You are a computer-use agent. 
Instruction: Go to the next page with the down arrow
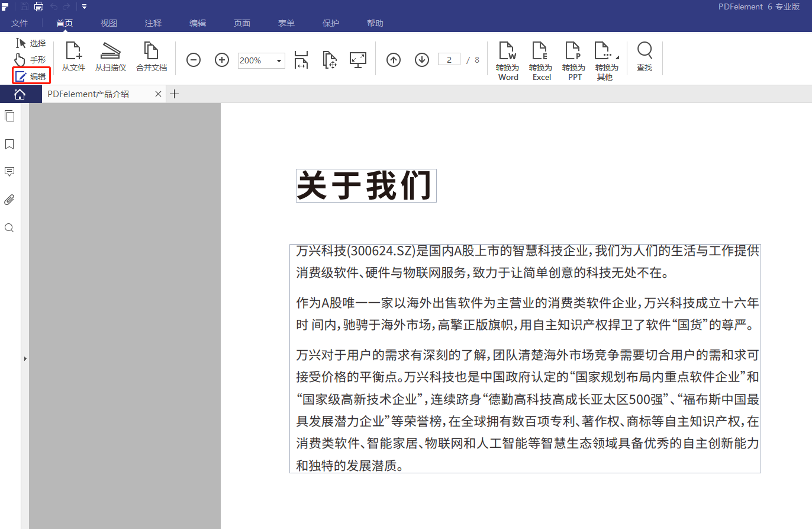[421, 59]
